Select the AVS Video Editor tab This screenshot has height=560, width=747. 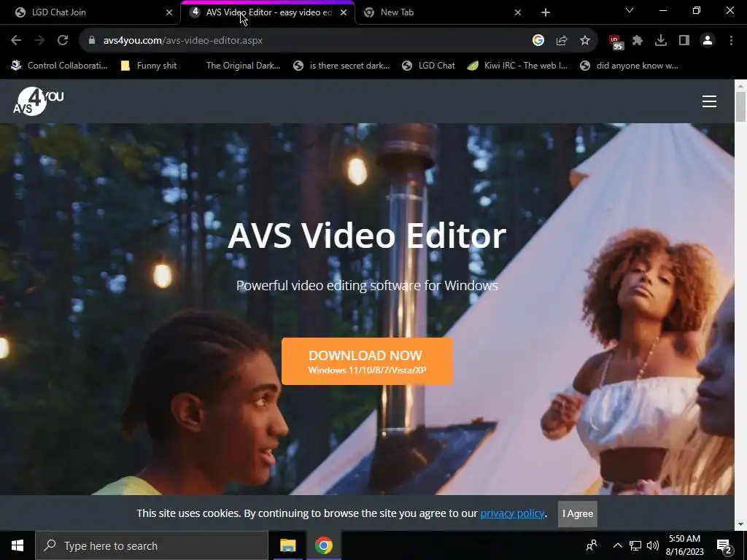tap(268, 12)
